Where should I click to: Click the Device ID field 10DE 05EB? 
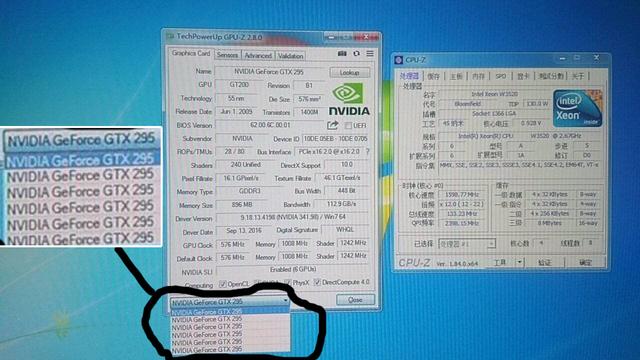click(336, 139)
